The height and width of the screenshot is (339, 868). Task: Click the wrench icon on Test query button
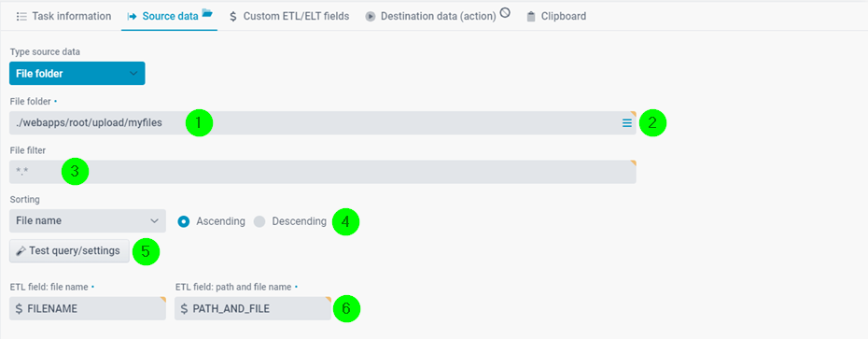pos(21,251)
